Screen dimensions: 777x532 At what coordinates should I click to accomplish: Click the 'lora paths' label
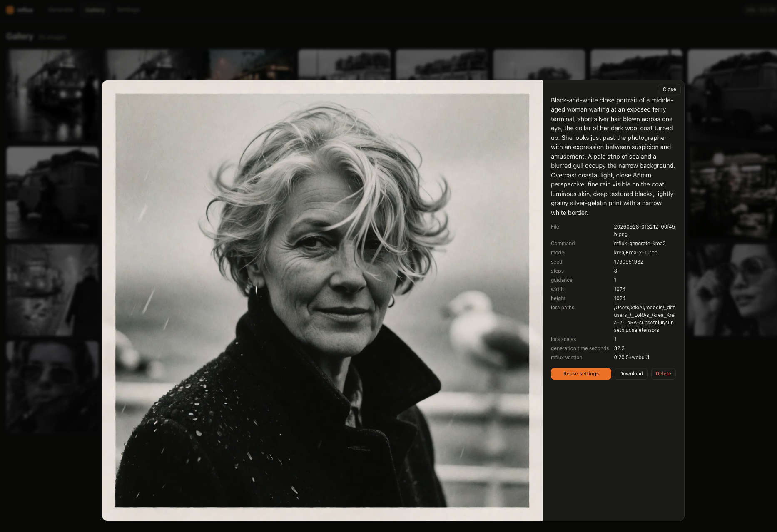point(563,308)
